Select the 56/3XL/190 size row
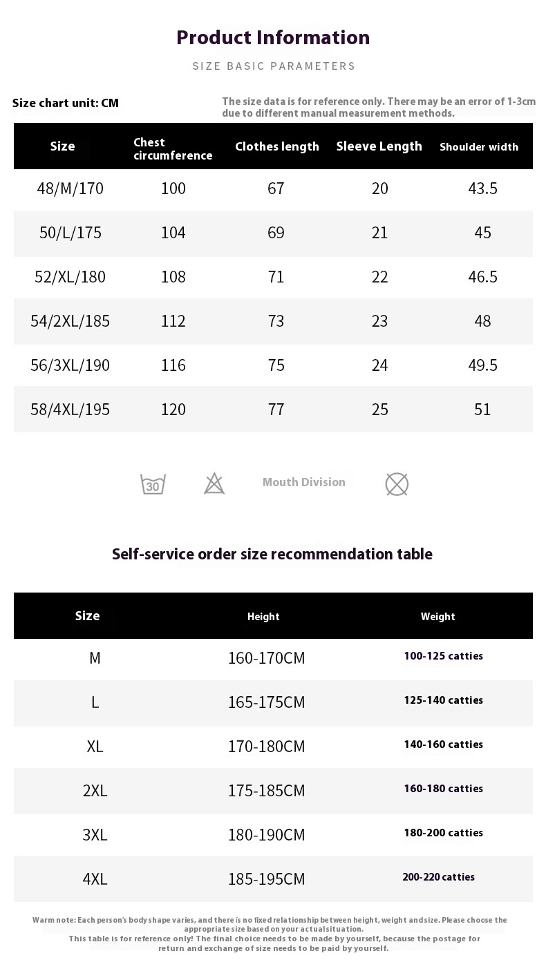Image resolution: width=546 pixels, height=980 pixels. tap(273, 365)
